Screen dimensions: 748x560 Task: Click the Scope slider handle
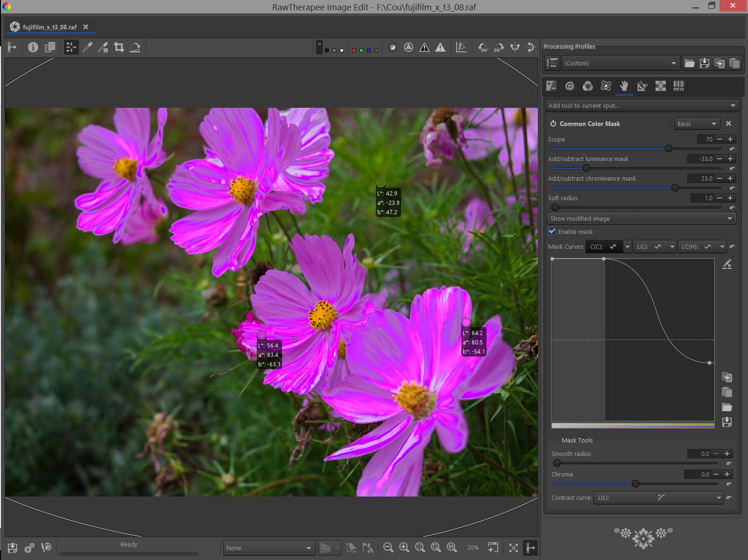pyautogui.click(x=669, y=148)
